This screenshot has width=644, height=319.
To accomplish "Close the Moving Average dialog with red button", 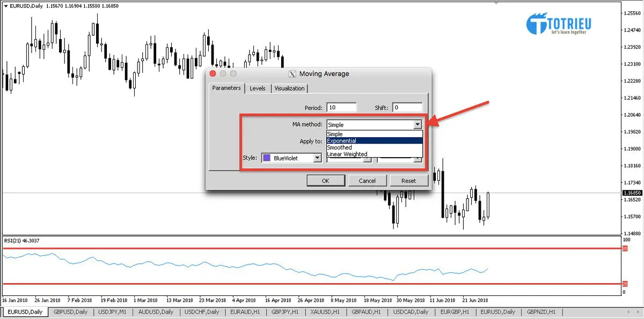I will point(213,73).
